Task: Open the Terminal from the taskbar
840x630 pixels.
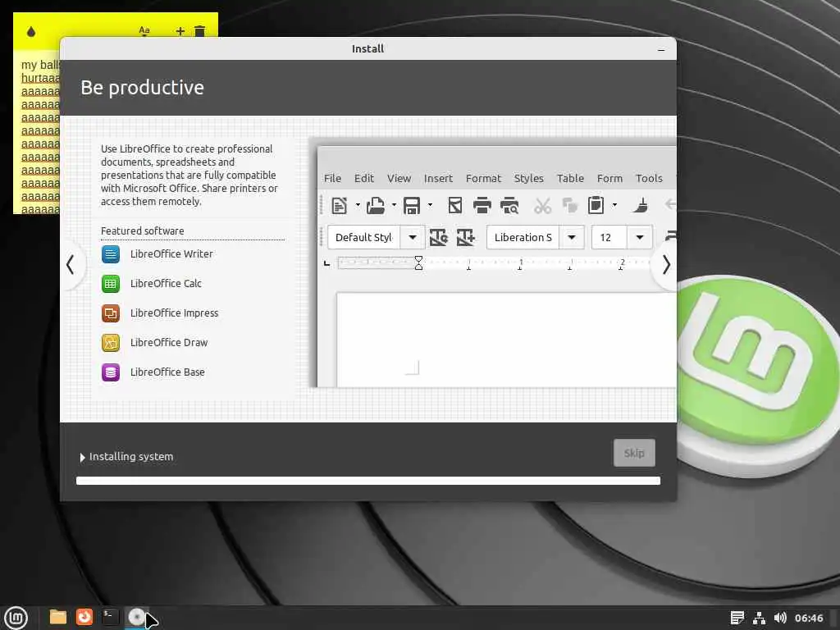Action: [110, 617]
